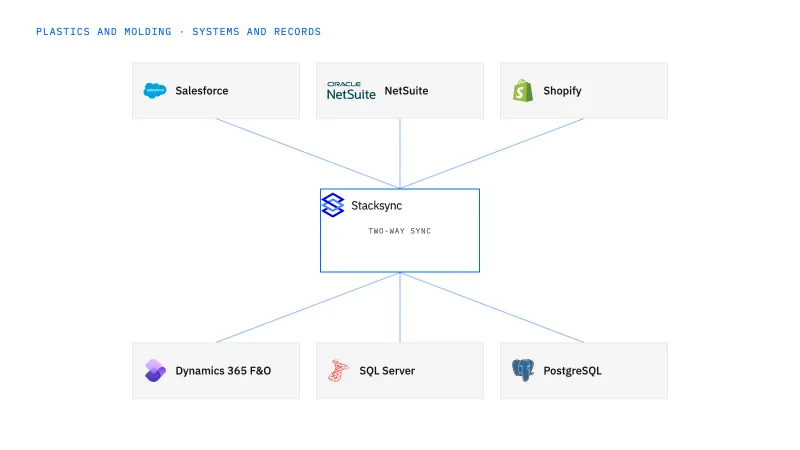This screenshot has height=450, width=800.
Task: Select the Shopify label text
Action: tap(562, 91)
